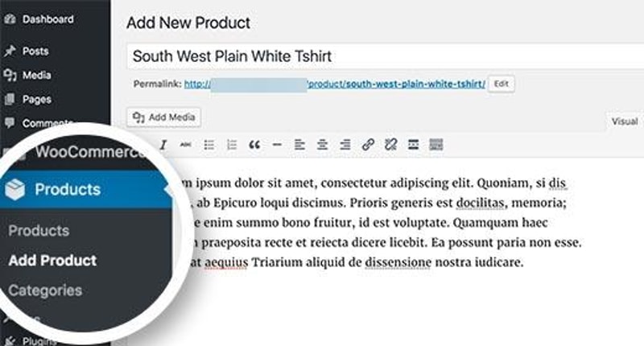The image size is (644, 346).
Task: Click the Add Media button
Action: click(x=164, y=117)
